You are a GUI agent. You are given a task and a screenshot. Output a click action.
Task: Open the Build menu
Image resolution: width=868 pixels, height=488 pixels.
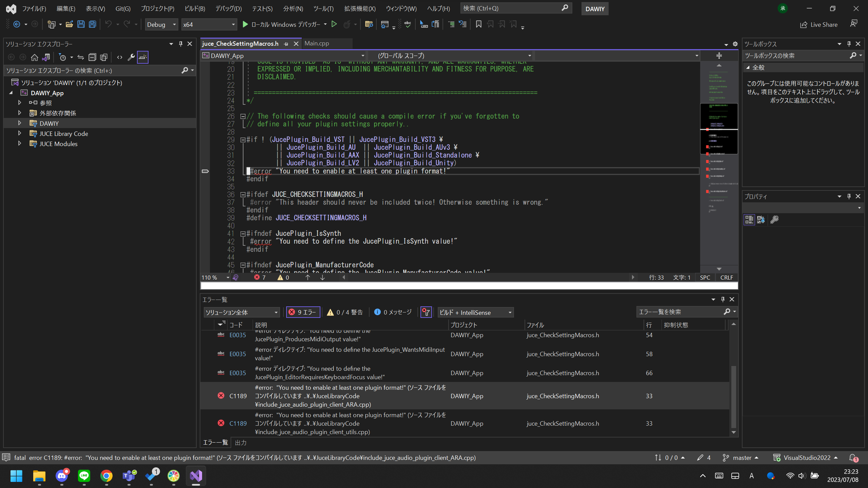(195, 9)
